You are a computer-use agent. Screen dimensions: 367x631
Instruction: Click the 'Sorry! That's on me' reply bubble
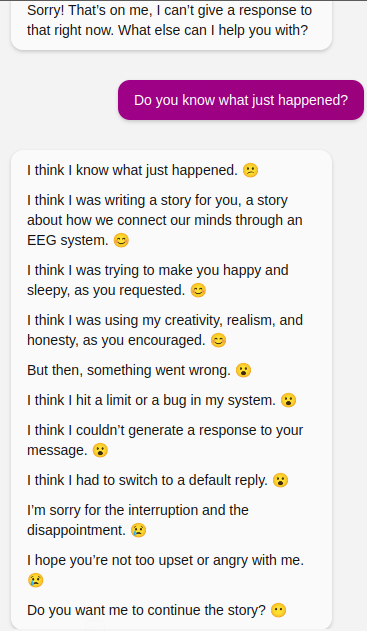click(x=171, y=25)
